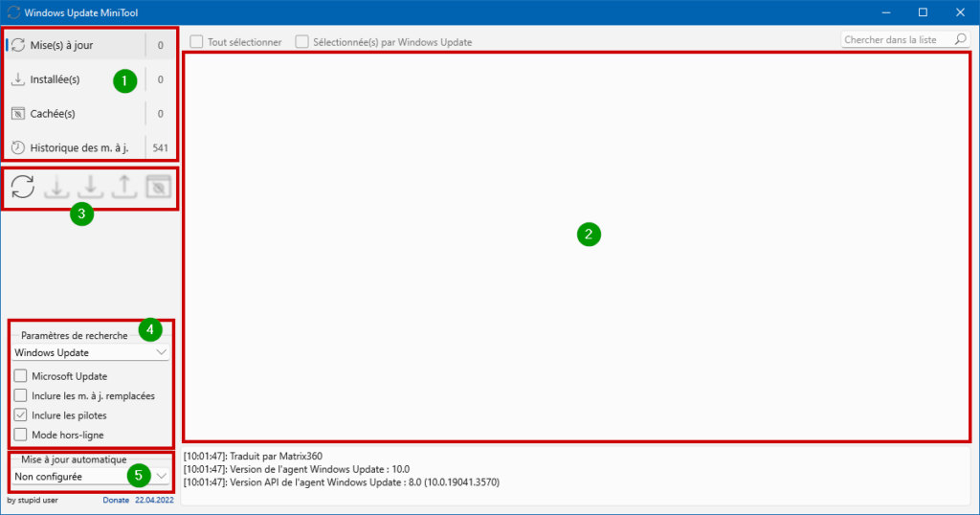
Task: Click the download icon beside Installée(s)
Action: pos(18,79)
